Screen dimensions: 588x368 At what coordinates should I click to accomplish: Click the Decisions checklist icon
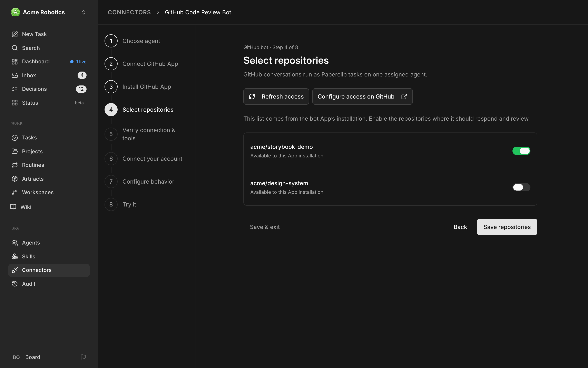tap(14, 89)
